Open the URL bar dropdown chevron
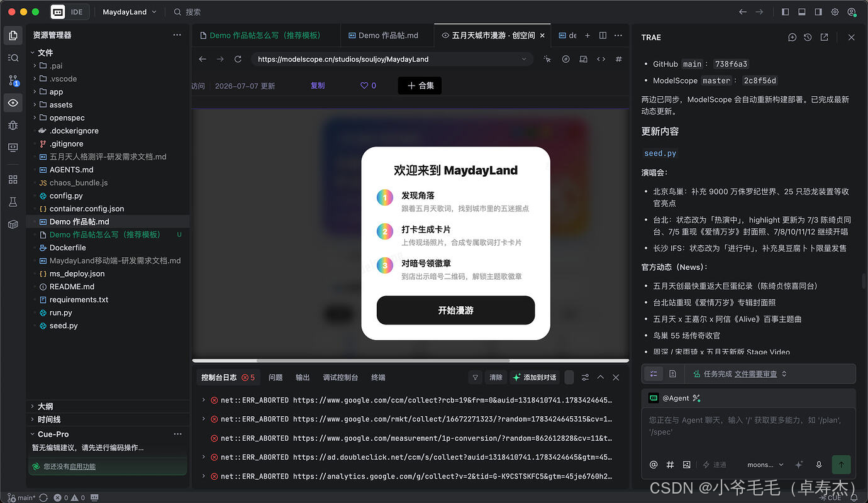Viewport: 868px width, 503px height. [524, 59]
